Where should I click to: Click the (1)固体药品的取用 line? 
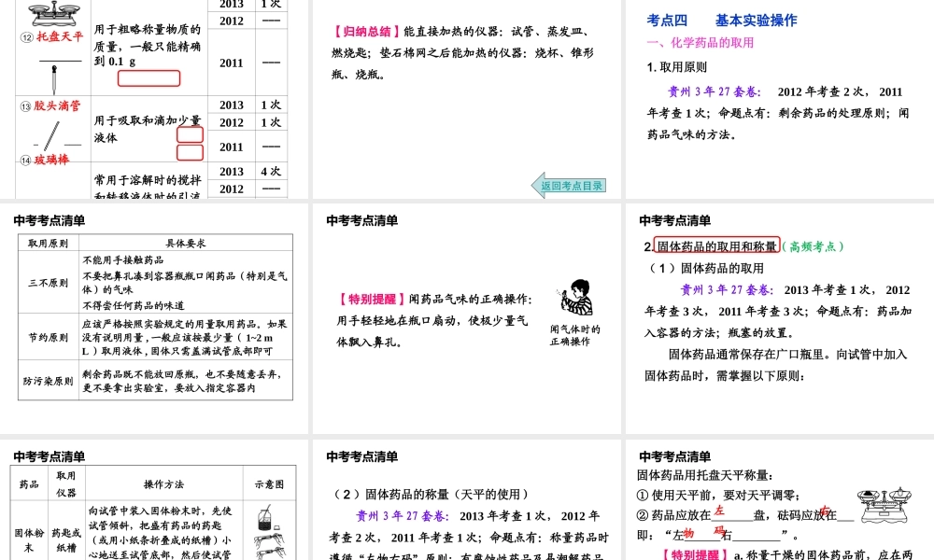[706, 269]
